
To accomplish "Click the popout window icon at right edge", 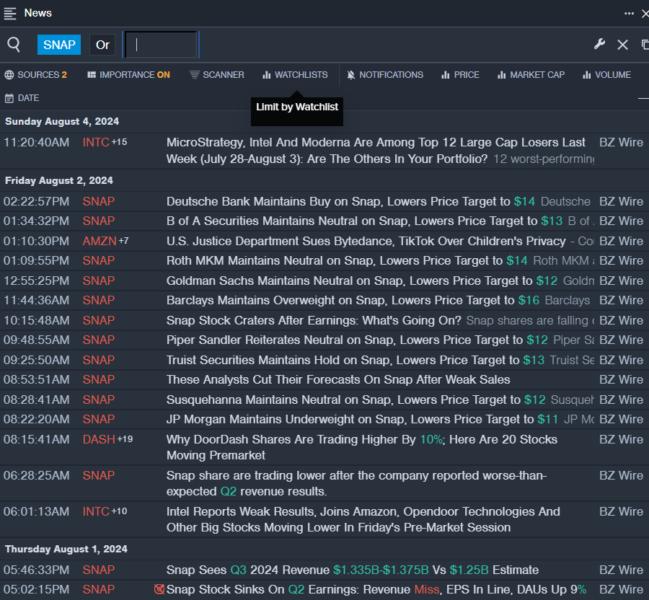I will (x=645, y=44).
